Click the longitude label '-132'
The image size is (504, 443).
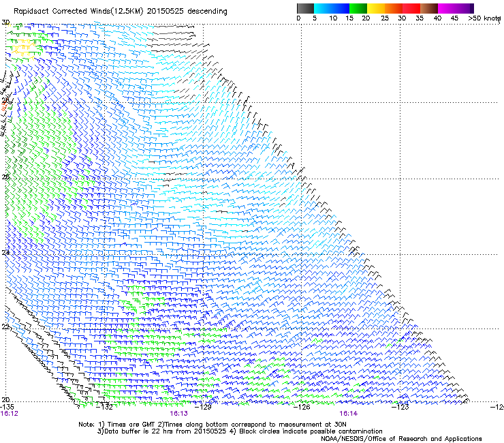[x=105, y=407]
